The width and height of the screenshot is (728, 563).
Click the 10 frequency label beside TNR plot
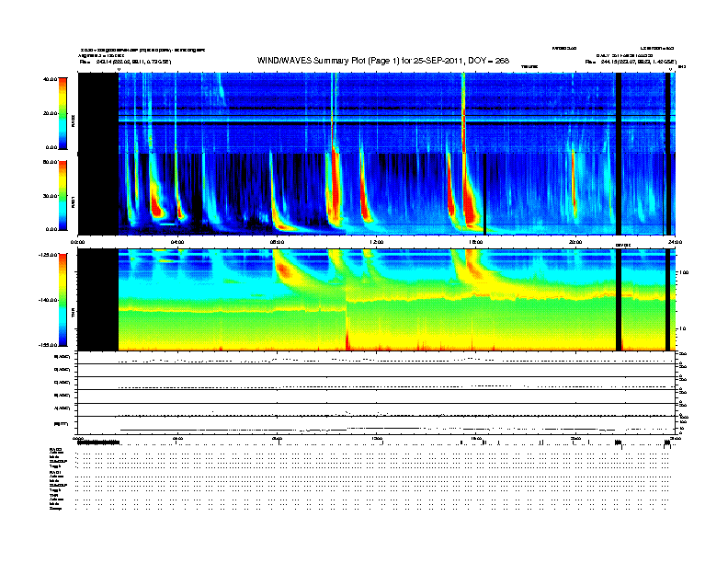point(682,328)
